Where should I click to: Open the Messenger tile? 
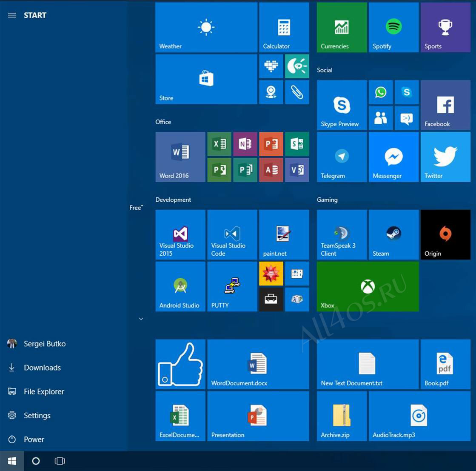click(394, 157)
